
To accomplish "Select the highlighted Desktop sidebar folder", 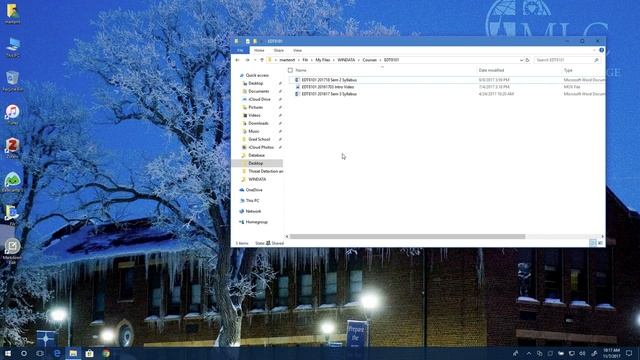I will pos(256,163).
